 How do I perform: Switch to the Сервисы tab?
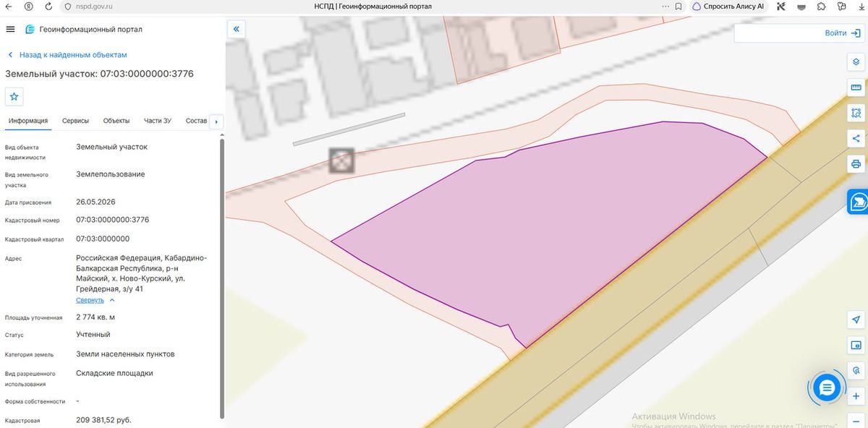tap(75, 121)
